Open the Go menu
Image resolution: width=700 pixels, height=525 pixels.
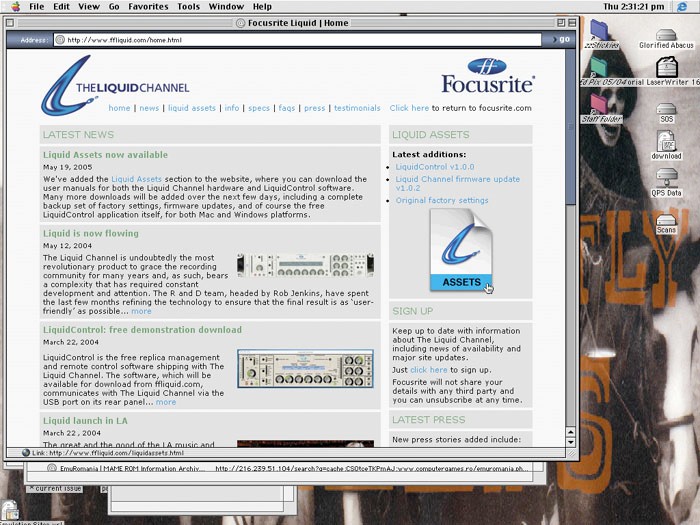point(114,7)
